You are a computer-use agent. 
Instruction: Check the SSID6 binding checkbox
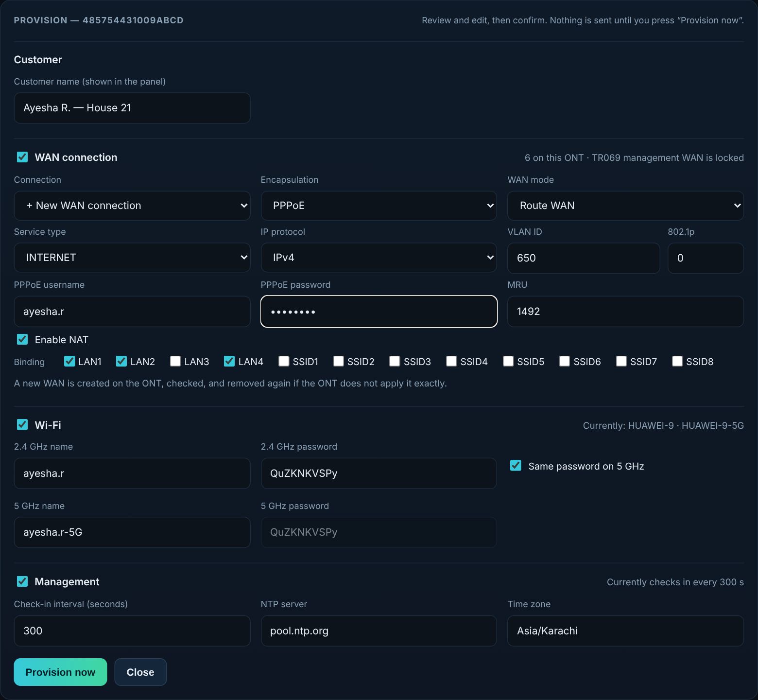[565, 361]
